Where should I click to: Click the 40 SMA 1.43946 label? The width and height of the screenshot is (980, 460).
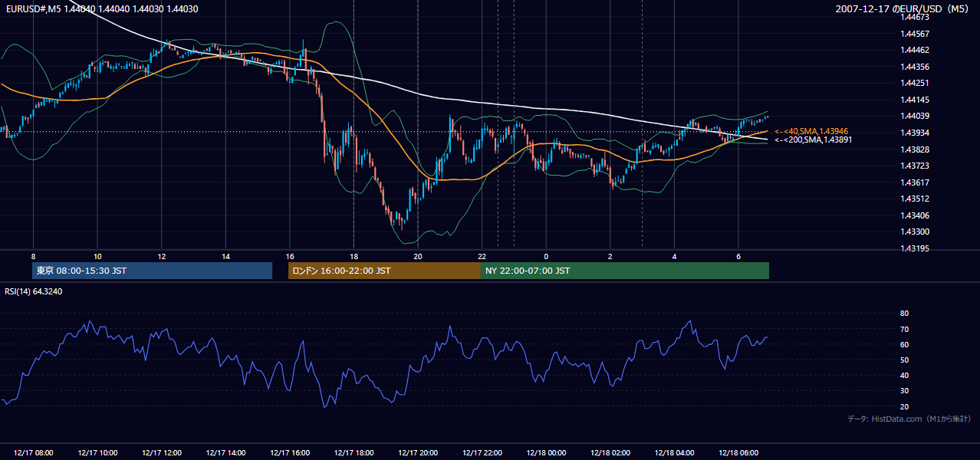pos(813,132)
